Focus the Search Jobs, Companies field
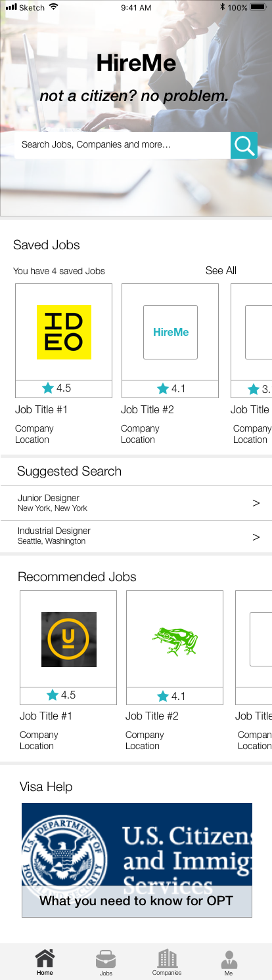The width and height of the screenshot is (272, 980). (122, 145)
